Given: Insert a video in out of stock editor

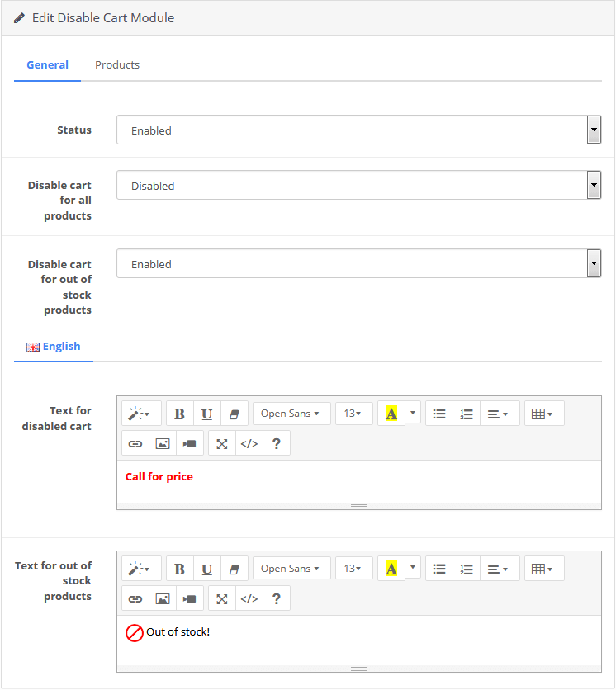Looking at the screenshot, I should [190, 598].
